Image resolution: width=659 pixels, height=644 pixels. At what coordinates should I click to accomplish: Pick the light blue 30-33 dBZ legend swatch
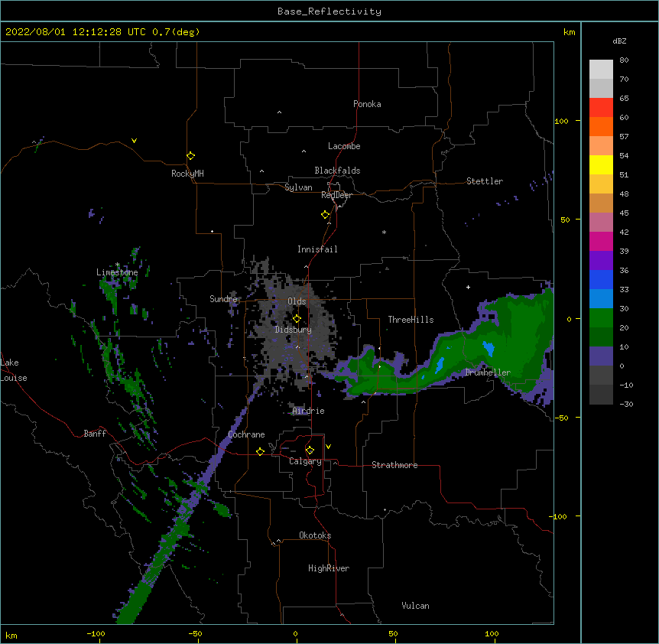pyautogui.click(x=601, y=299)
